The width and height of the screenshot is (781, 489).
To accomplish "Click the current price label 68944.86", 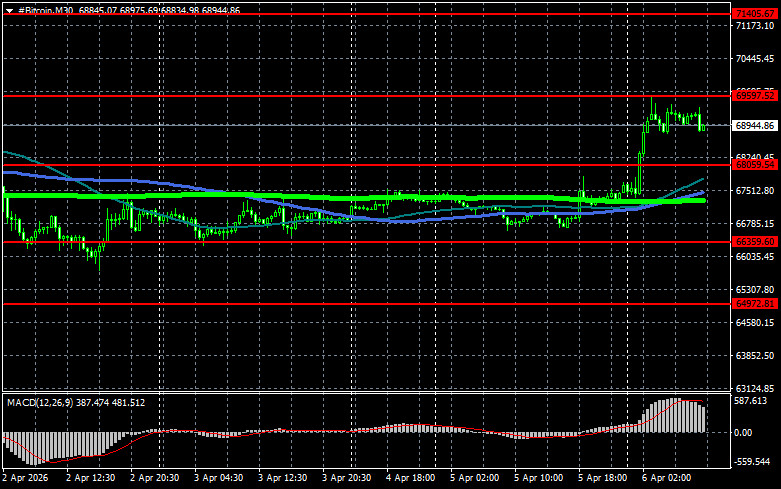I will 752,125.
